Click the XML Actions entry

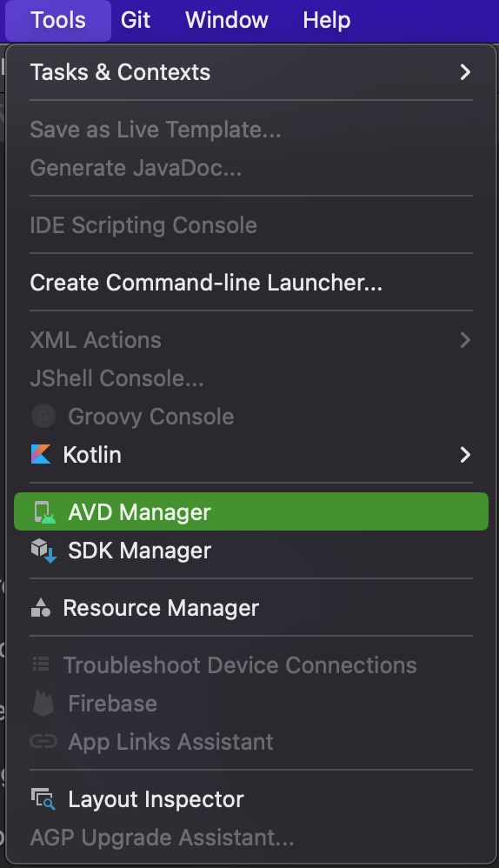251,340
